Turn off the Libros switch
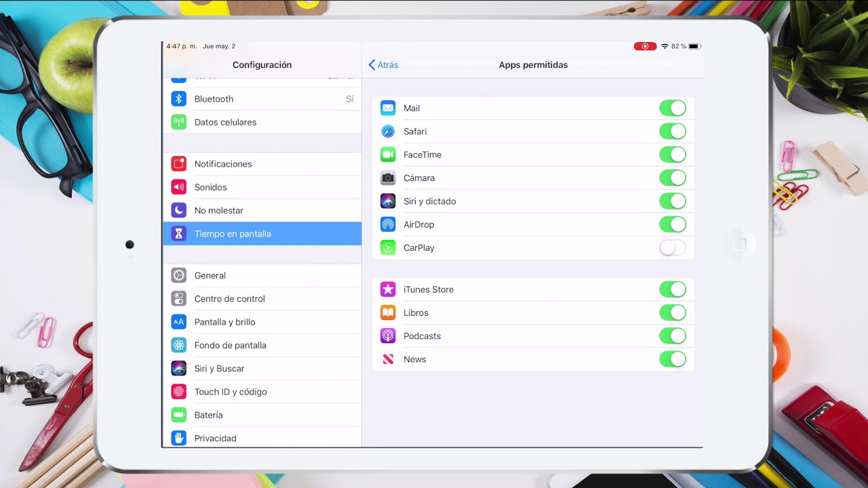The image size is (868, 488). (x=673, y=312)
